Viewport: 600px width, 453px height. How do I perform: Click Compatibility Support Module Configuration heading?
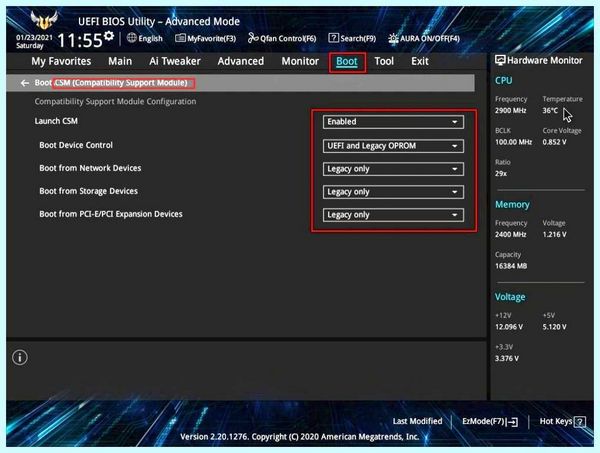tap(115, 102)
